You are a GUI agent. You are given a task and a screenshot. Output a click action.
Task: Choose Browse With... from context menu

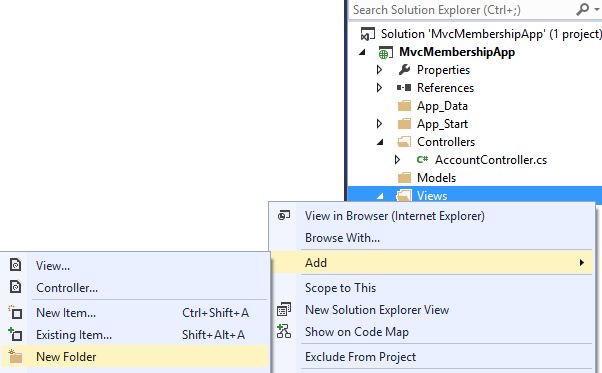click(342, 238)
